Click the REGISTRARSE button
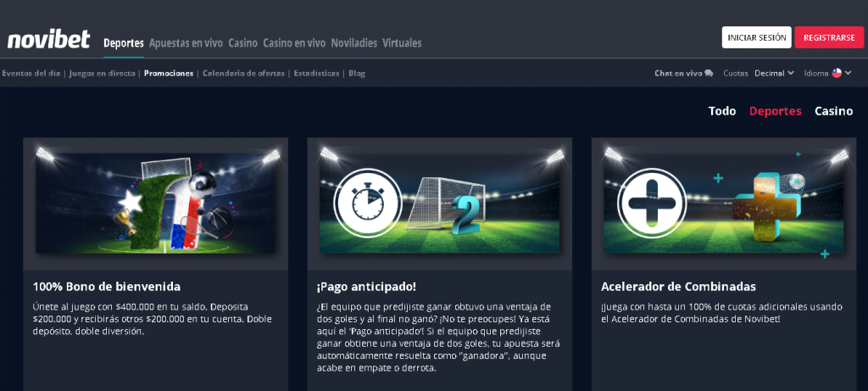868x391 pixels. [829, 37]
